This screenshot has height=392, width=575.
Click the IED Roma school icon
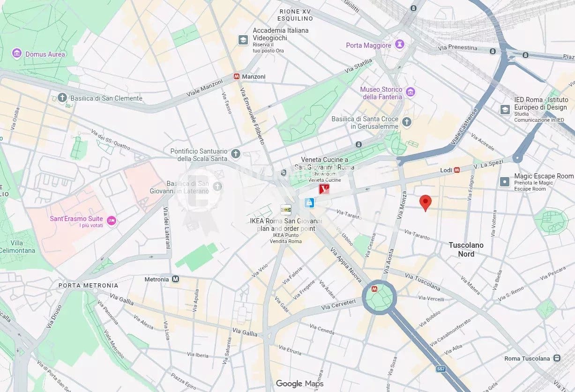[x=505, y=110]
